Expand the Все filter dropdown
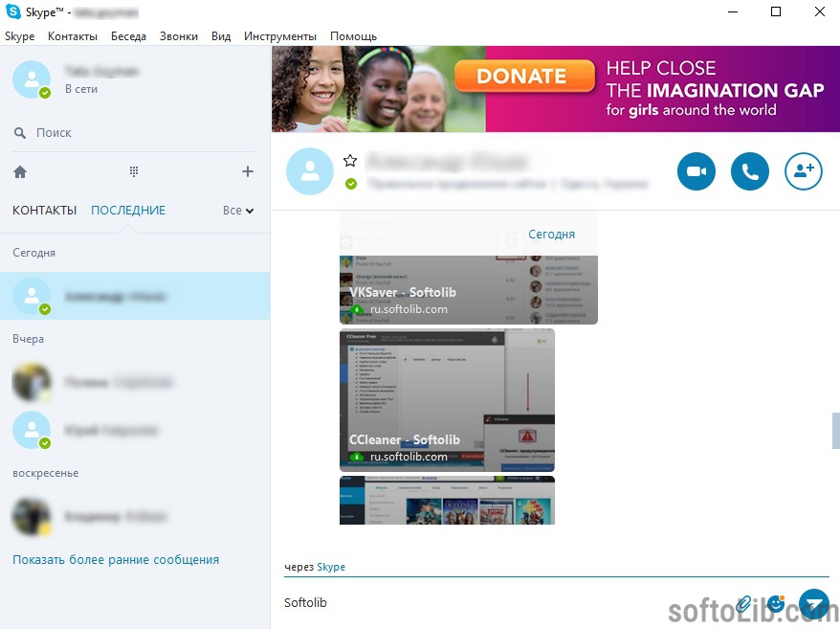The height and width of the screenshot is (629, 840). tap(238, 211)
